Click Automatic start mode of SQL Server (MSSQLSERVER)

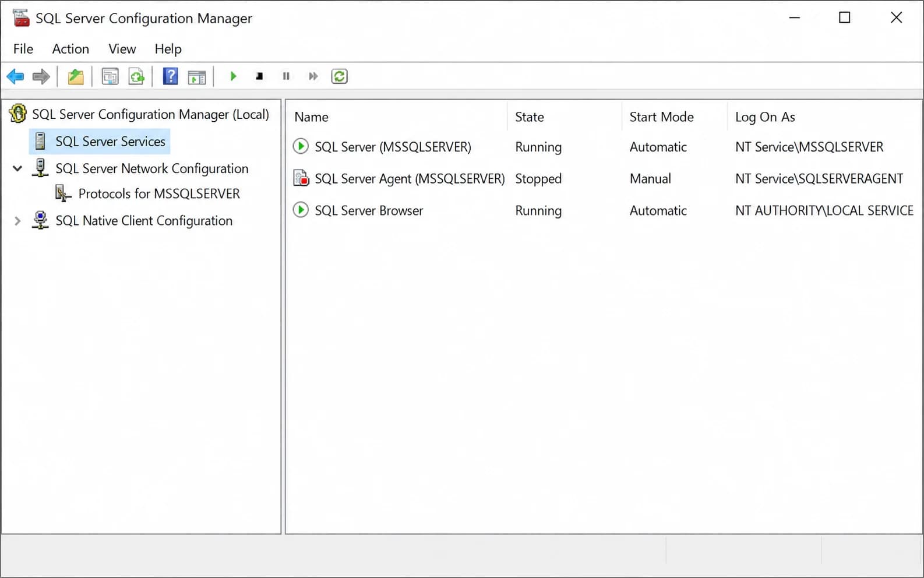pos(658,147)
